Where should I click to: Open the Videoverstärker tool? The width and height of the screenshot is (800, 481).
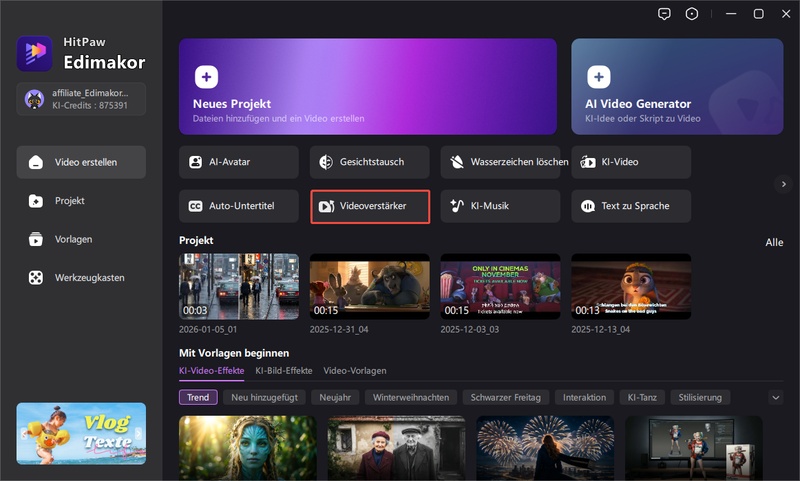pyautogui.click(x=370, y=206)
